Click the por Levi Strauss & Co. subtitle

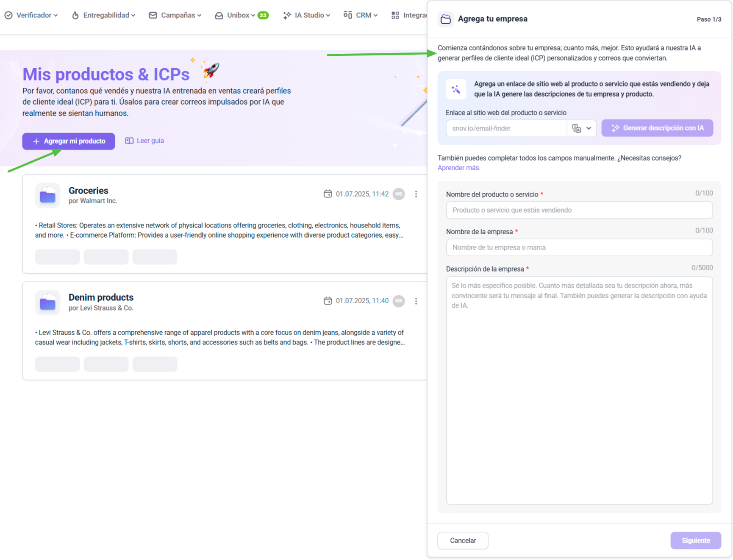tap(101, 308)
